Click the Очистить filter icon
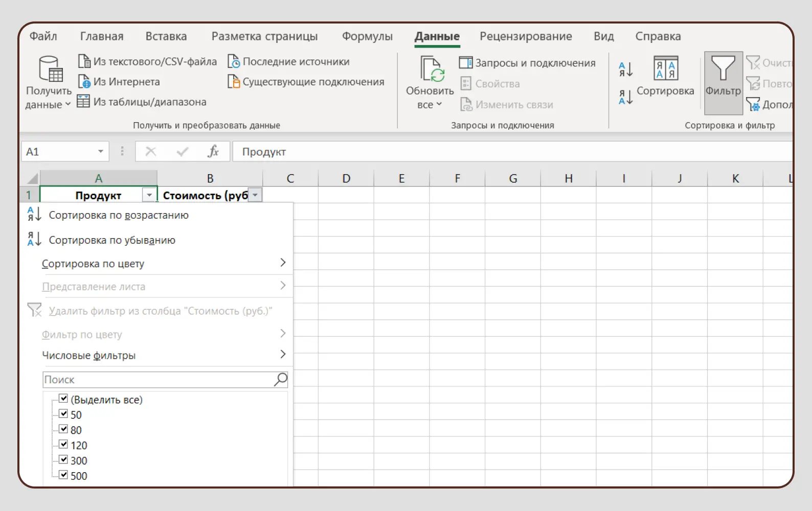 (x=753, y=63)
